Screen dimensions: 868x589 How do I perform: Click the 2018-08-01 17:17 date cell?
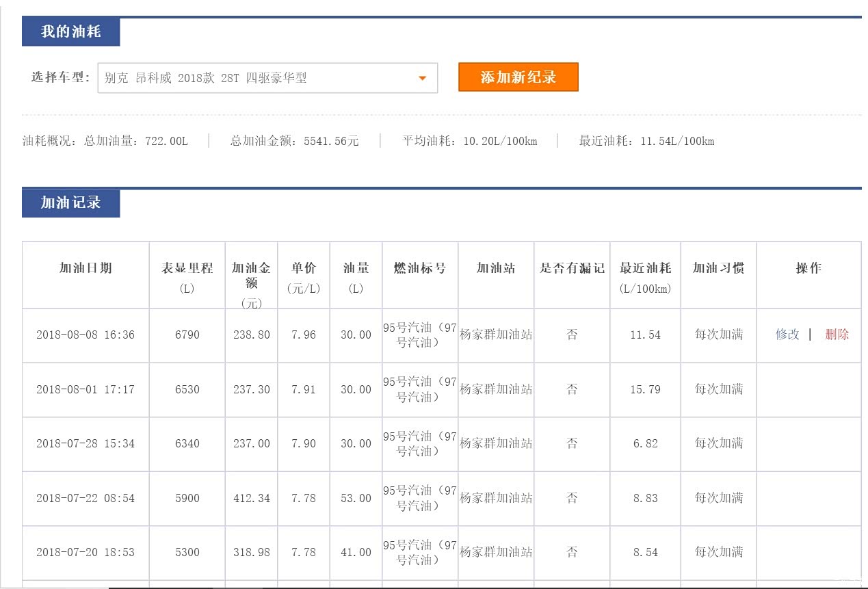(86, 389)
